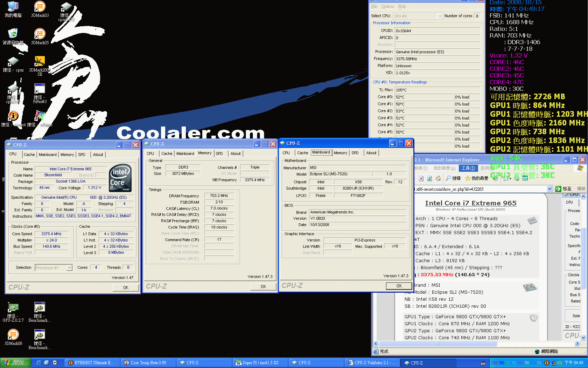The height and width of the screenshot is (368, 588).
Task: Click the EVEREST tray icon
Action: tap(547, 363)
